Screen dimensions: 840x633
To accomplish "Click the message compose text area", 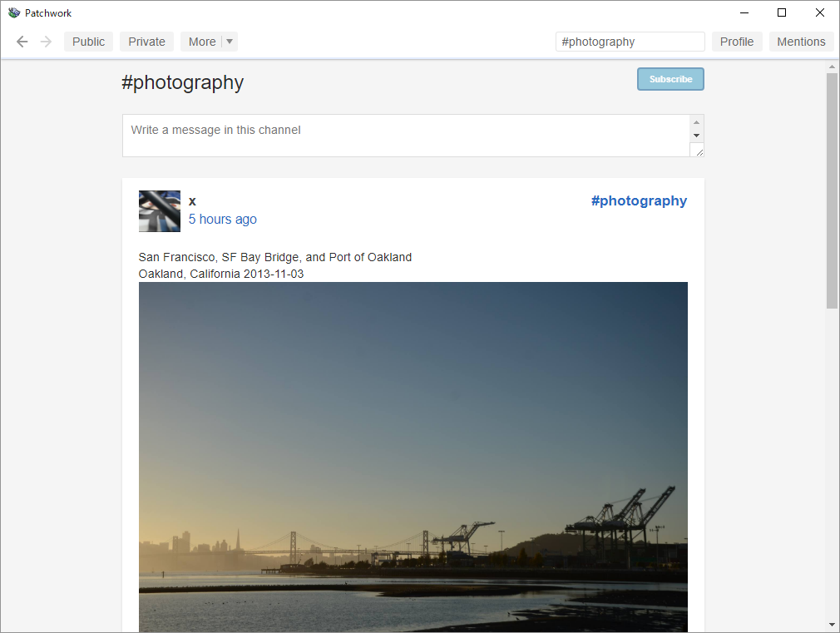I will pyautogui.click(x=406, y=135).
